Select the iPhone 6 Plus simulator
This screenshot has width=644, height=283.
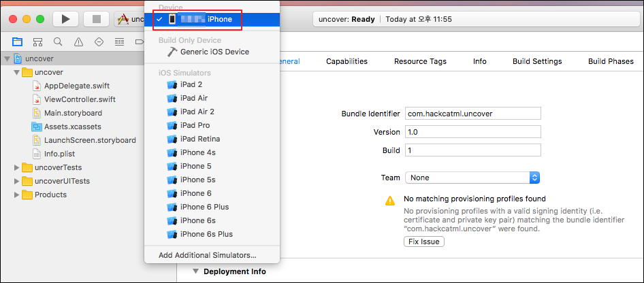(212, 207)
